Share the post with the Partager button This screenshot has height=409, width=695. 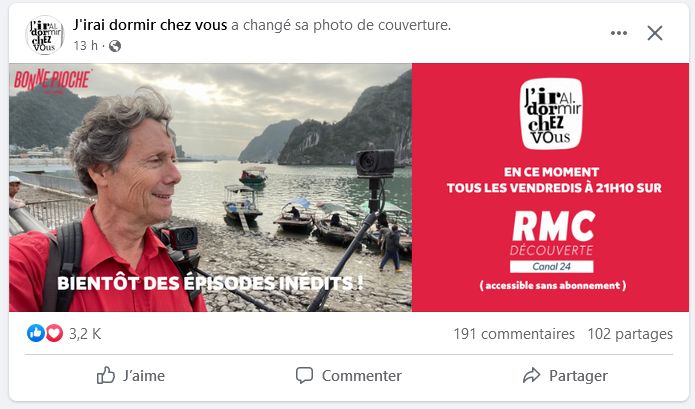tap(565, 376)
